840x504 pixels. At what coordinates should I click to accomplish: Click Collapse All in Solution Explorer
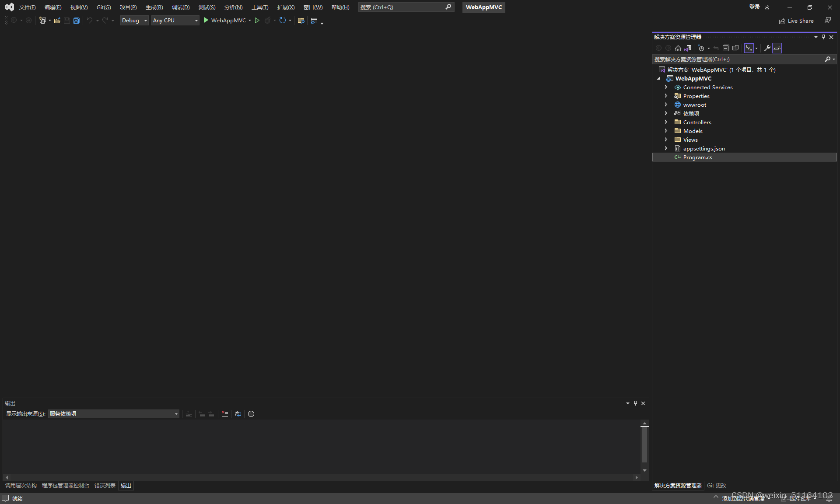[x=726, y=48]
